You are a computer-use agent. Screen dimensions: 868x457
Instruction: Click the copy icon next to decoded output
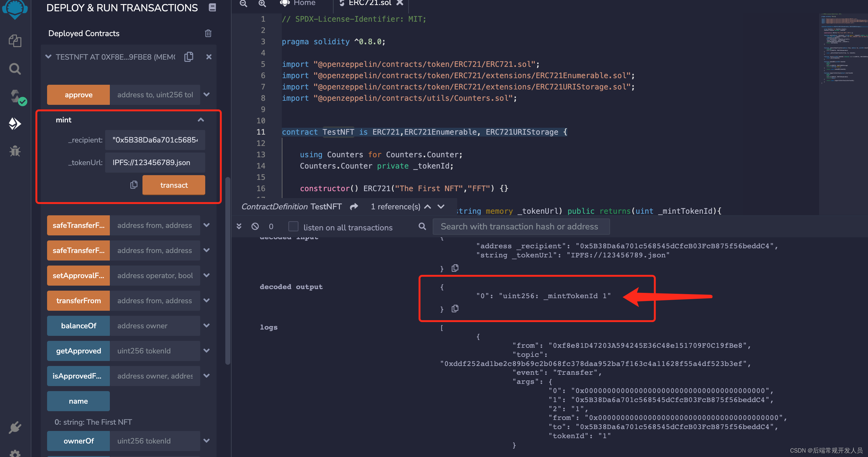[456, 309]
